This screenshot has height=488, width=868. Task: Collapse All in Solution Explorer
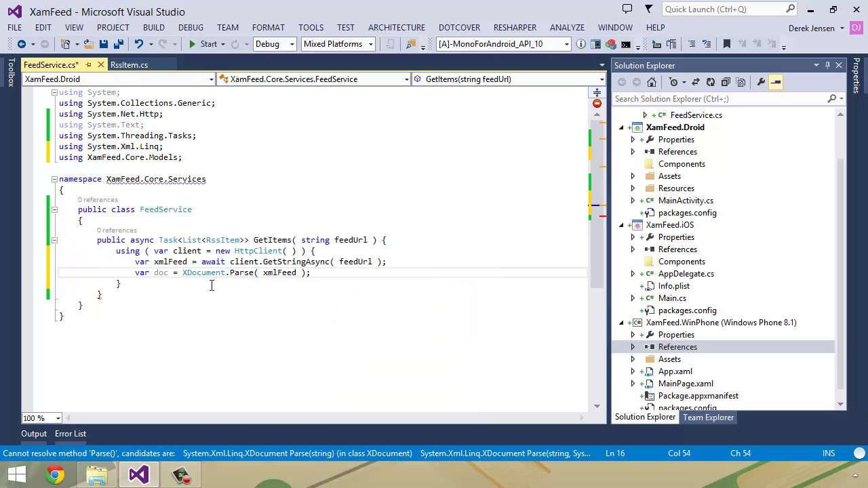click(x=726, y=82)
